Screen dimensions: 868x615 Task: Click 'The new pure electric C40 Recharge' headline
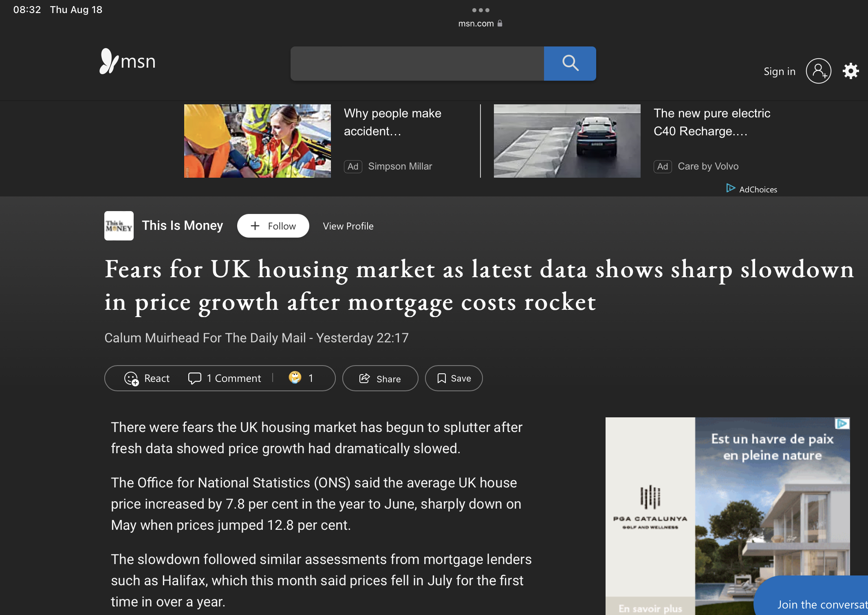pos(712,122)
